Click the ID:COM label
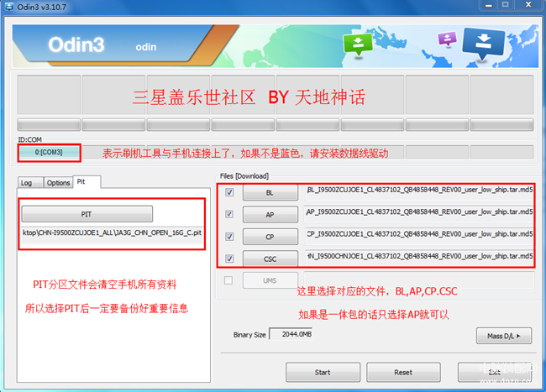This screenshot has height=392, width=546. [30, 139]
